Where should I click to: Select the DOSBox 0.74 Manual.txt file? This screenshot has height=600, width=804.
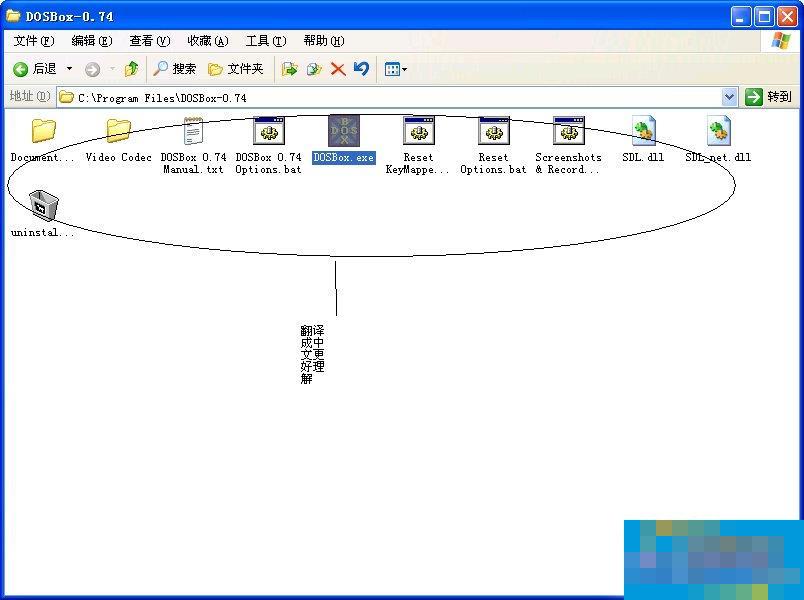coord(193,133)
